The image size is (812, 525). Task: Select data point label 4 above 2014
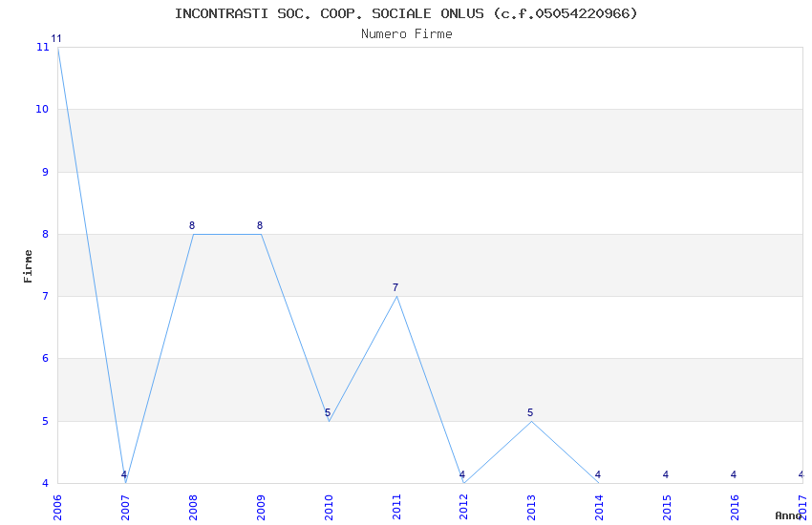598,474
